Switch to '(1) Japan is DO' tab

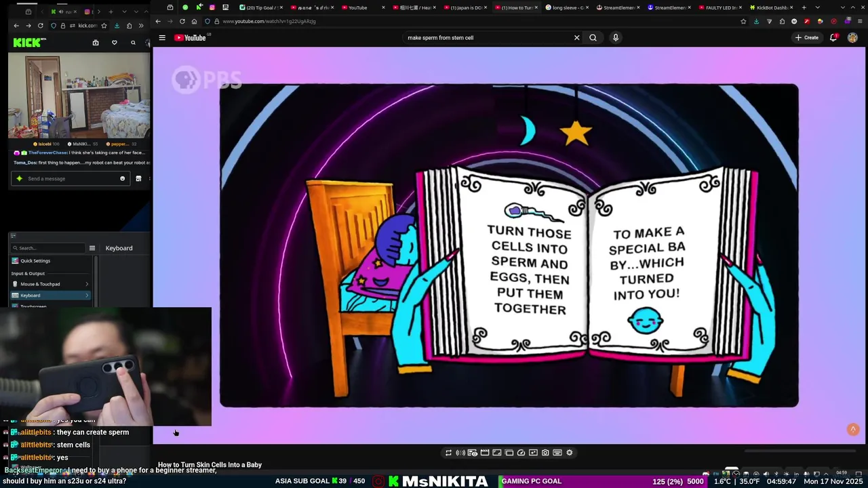(x=465, y=7)
